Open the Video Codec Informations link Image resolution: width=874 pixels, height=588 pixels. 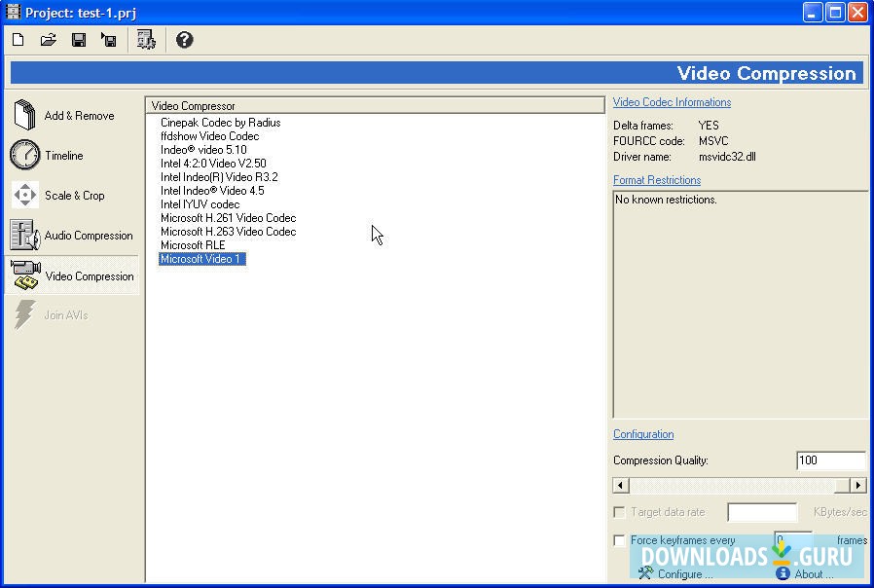672,102
